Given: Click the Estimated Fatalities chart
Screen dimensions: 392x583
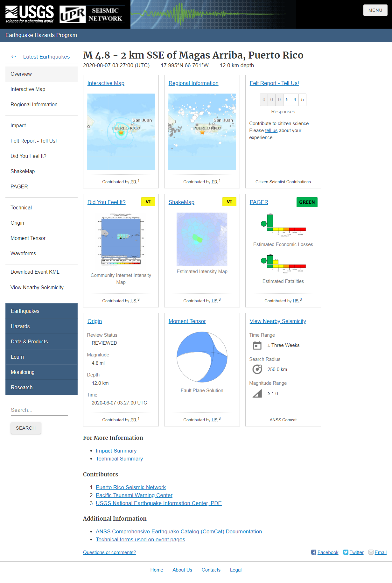Looking at the screenshot, I should [x=283, y=263].
